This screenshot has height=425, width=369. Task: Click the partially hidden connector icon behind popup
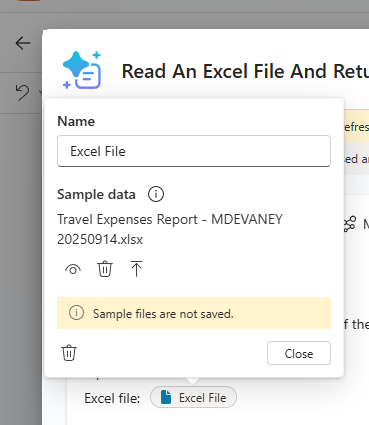[350, 224]
